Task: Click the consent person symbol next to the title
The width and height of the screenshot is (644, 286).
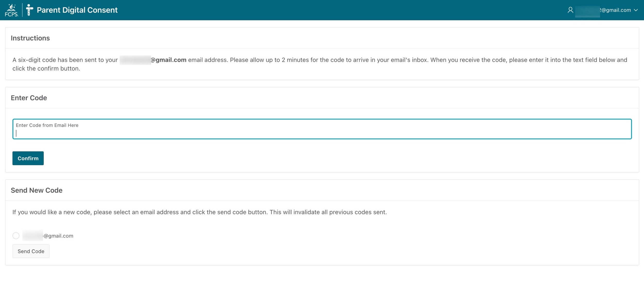Action: coord(29,10)
